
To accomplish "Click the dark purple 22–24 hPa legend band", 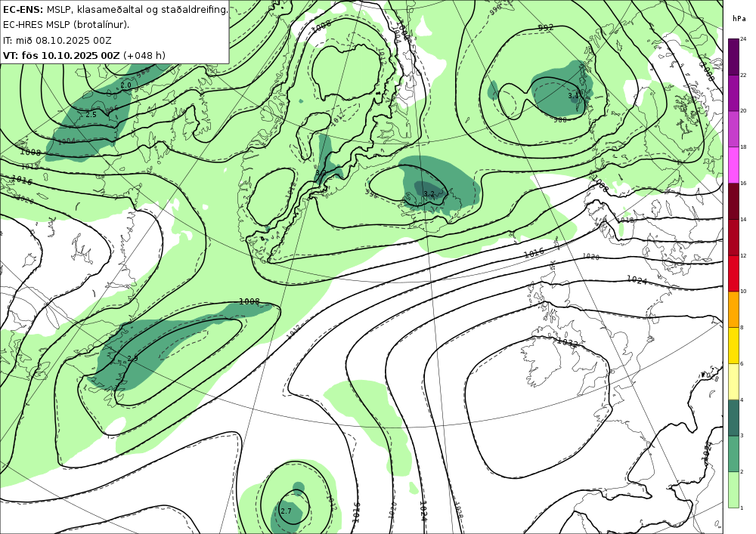I will click(733, 57).
